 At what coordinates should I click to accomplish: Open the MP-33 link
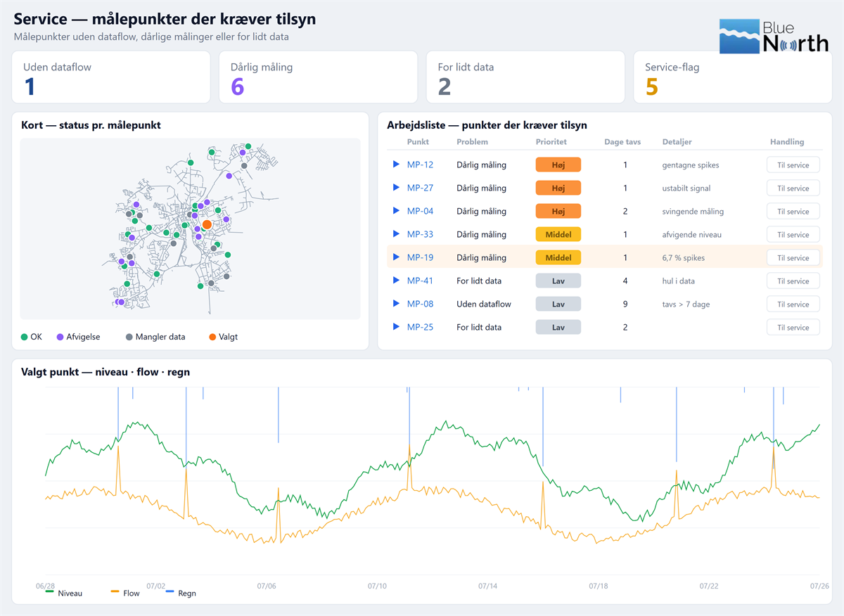(420, 235)
